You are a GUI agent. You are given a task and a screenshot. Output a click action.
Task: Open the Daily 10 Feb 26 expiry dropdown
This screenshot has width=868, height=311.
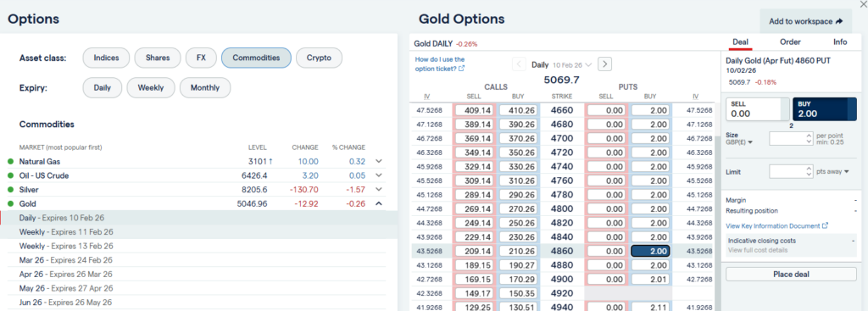point(562,64)
